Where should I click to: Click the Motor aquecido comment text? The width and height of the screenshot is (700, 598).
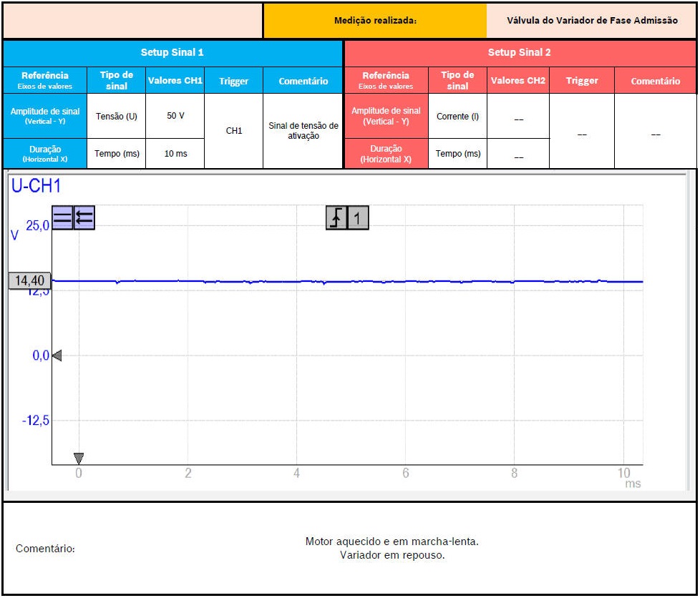392,541
